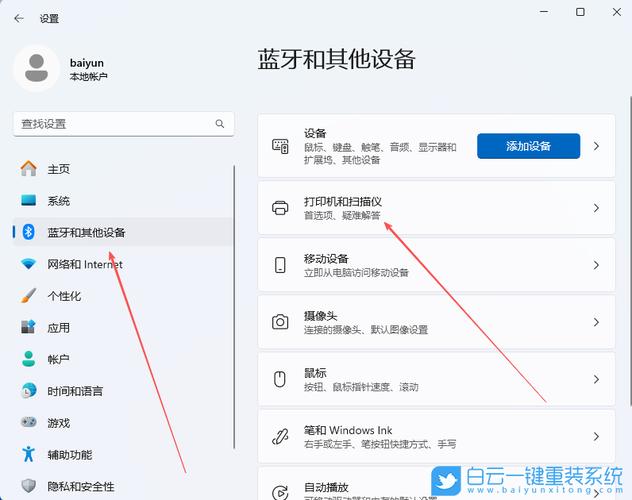Open 鼠标 via its chevron
Screen dimensions: 632x500
click(597, 379)
